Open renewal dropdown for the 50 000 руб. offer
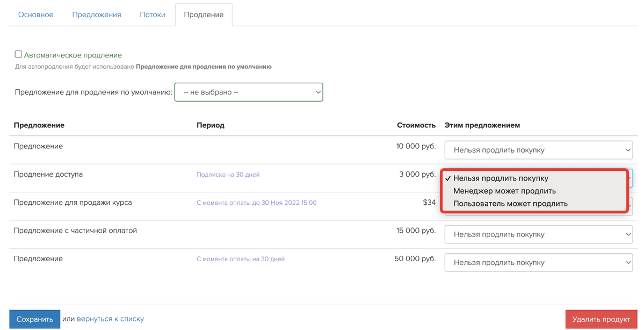Viewport: 644px width, 330px height. (538, 262)
